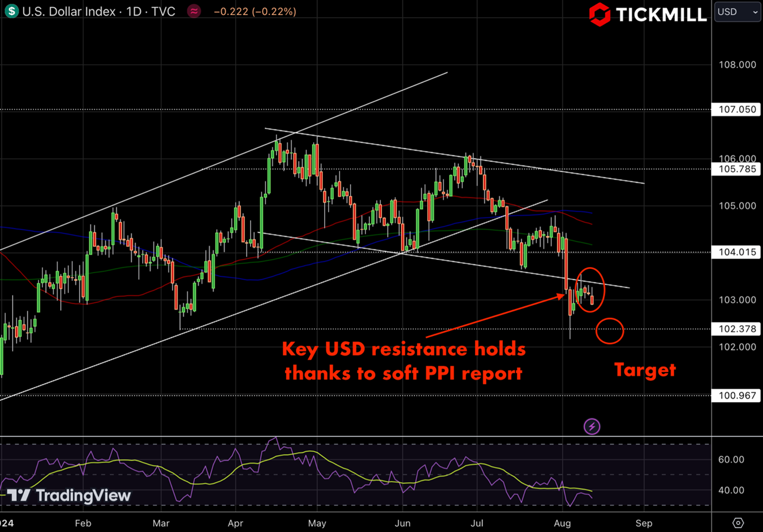Open the purple lightning event marker
Viewport: 763px width, 532px height.
(x=592, y=426)
